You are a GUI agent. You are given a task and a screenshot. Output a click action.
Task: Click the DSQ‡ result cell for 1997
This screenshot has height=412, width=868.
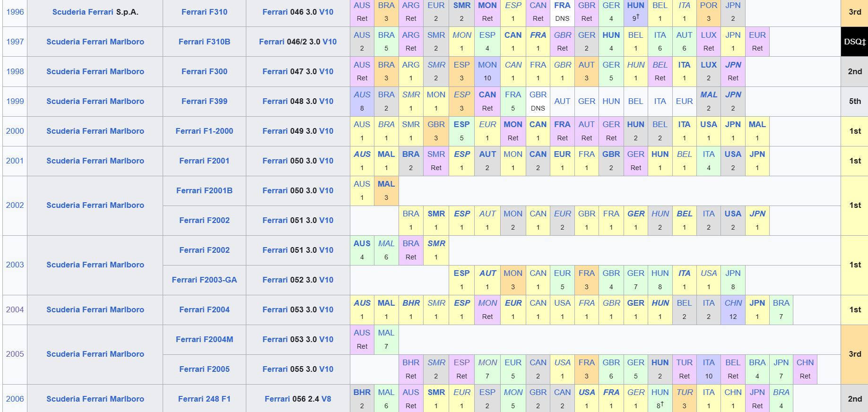(854, 42)
